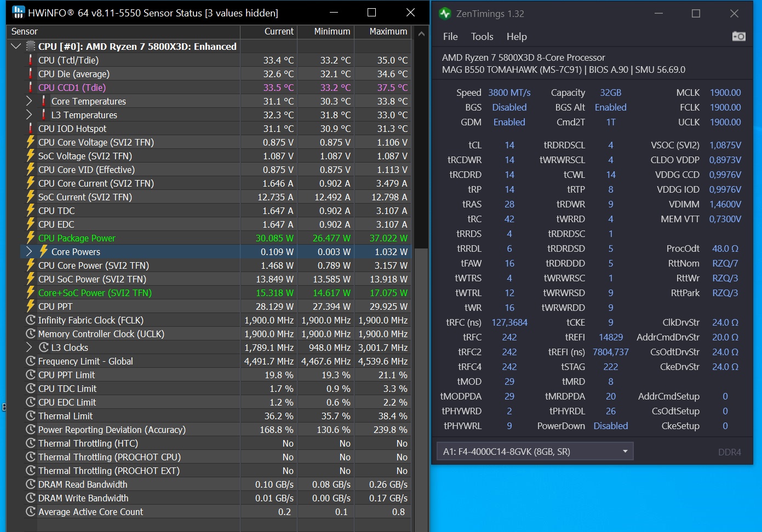Click the Minimum column header
The width and height of the screenshot is (762, 532).
click(326, 32)
